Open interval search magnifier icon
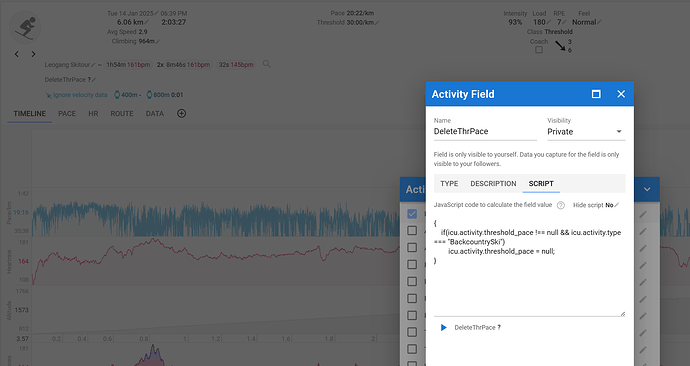 tap(266, 64)
